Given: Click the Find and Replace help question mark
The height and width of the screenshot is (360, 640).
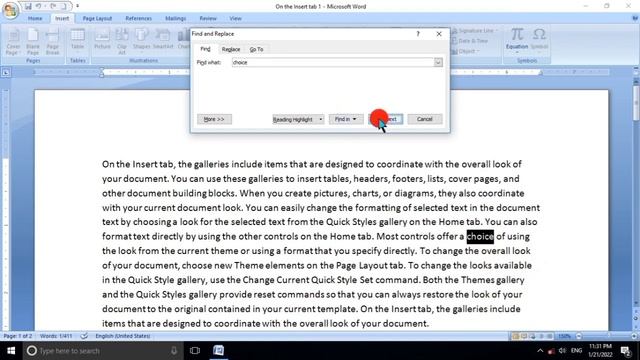Looking at the screenshot, I should click(x=418, y=34).
